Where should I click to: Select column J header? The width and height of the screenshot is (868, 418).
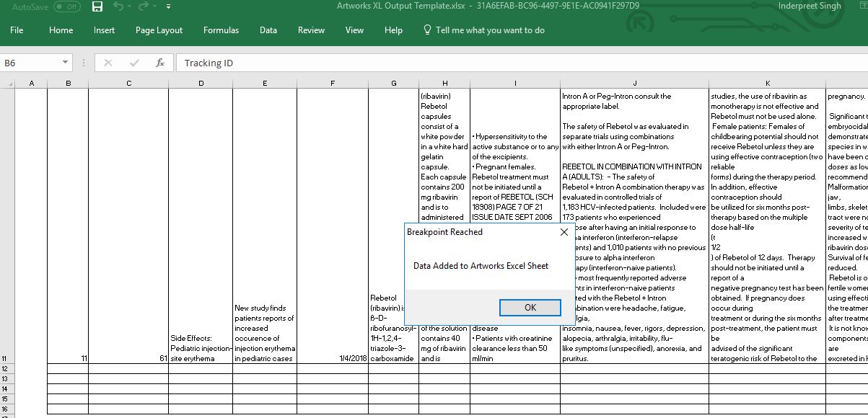[x=635, y=84]
